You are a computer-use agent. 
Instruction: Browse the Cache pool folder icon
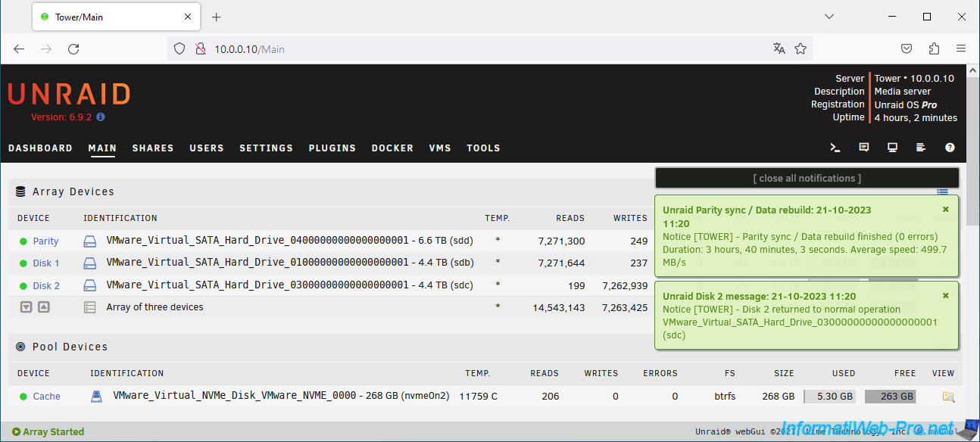(x=948, y=397)
